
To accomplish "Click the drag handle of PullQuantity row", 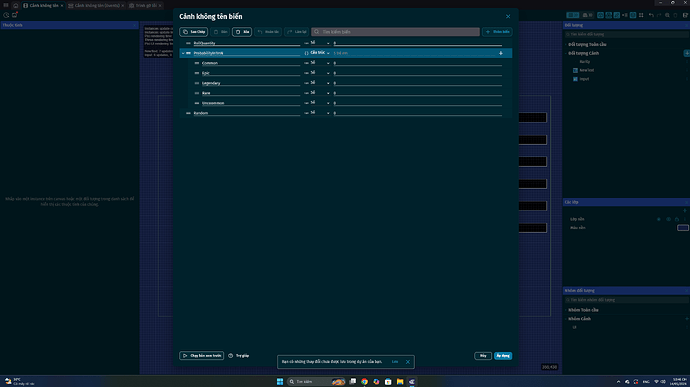I will [188, 43].
